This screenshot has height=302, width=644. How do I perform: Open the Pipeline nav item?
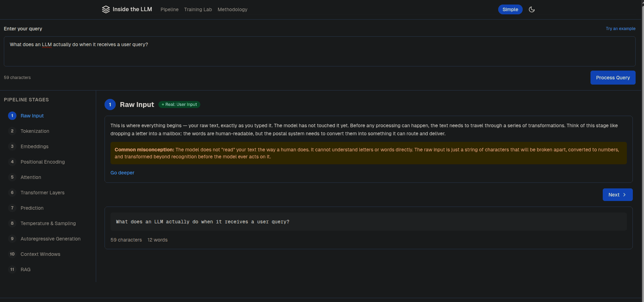[170, 9]
